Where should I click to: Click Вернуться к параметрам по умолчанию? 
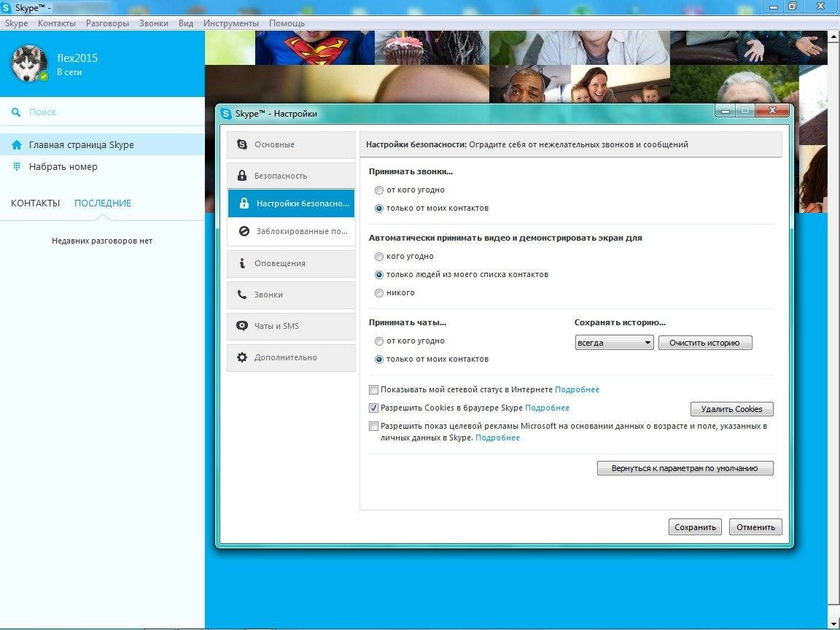(x=685, y=468)
